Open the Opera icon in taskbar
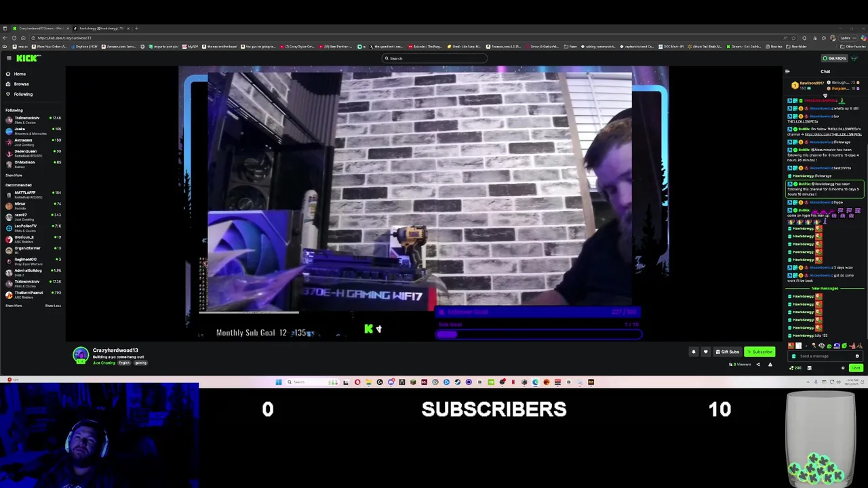The height and width of the screenshot is (488, 868). click(x=357, y=382)
